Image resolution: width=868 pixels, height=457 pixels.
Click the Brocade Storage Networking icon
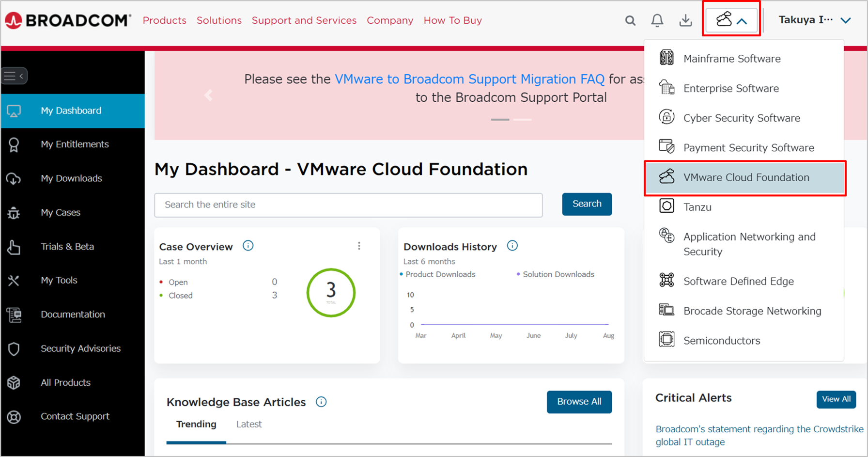[666, 310]
